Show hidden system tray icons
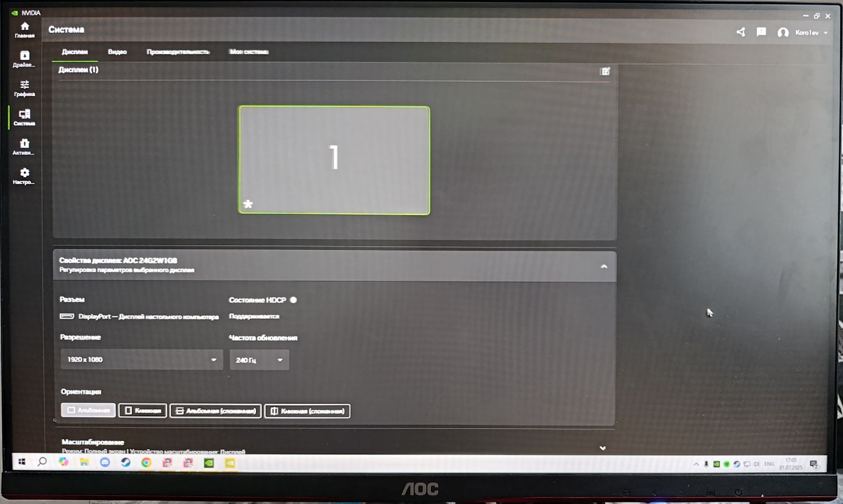Screen dimensions: 843x504 point(696,464)
